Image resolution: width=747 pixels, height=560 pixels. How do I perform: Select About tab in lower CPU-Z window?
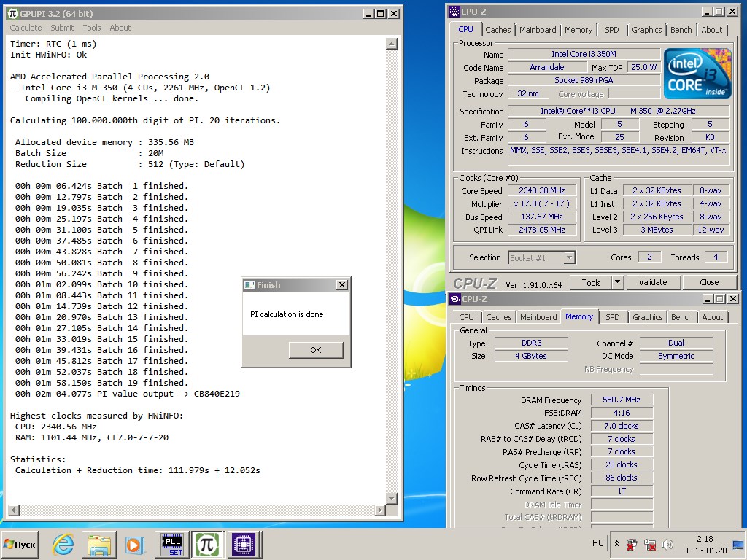tap(712, 317)
